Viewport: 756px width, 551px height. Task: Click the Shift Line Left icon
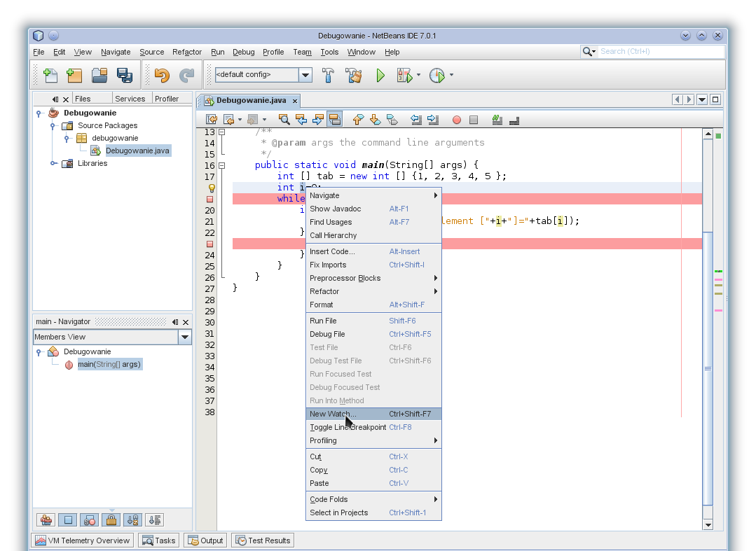(x=416, y=120)
